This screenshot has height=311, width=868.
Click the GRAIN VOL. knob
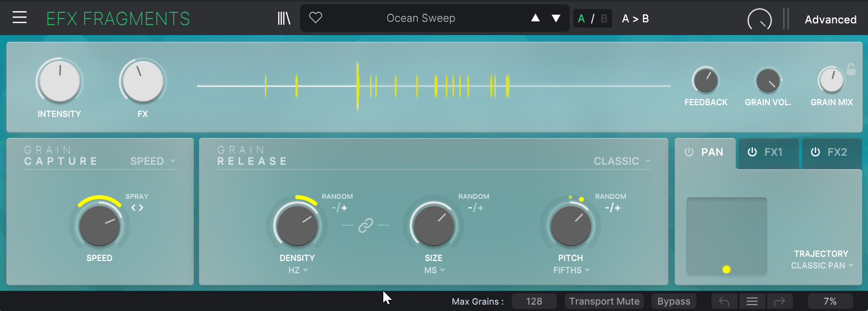768,81
